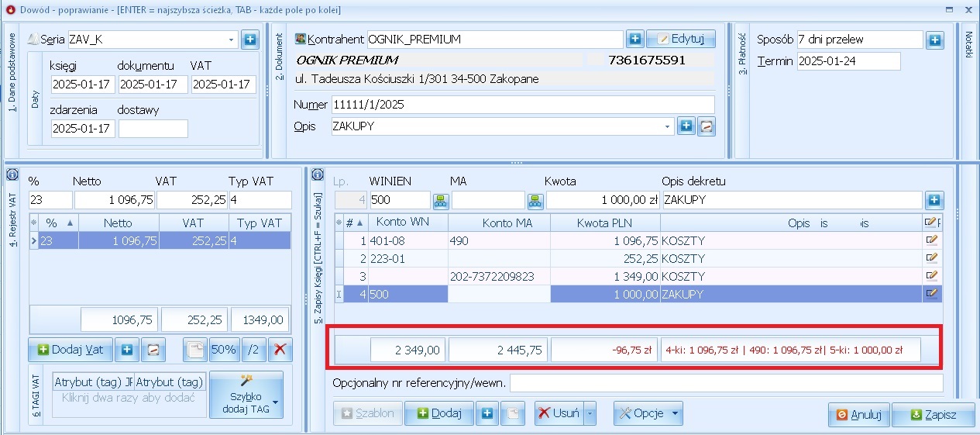
Task: Open dropdown arrow next to Usuń button
Action: [590, 413]
